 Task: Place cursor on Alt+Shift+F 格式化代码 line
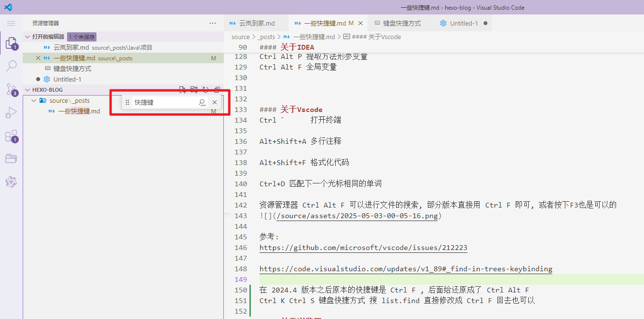[x=304, y=163]
